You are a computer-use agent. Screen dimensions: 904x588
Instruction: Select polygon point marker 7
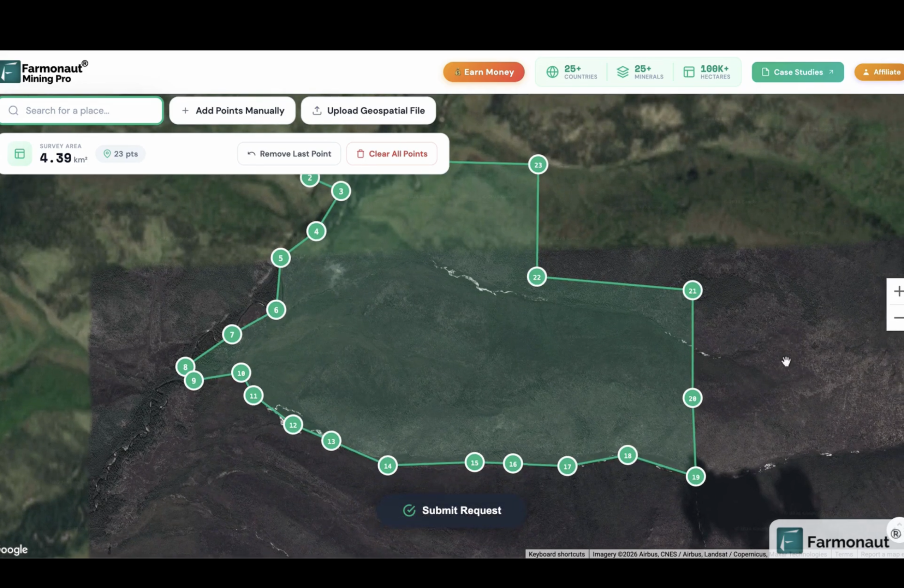pos(232,335)
